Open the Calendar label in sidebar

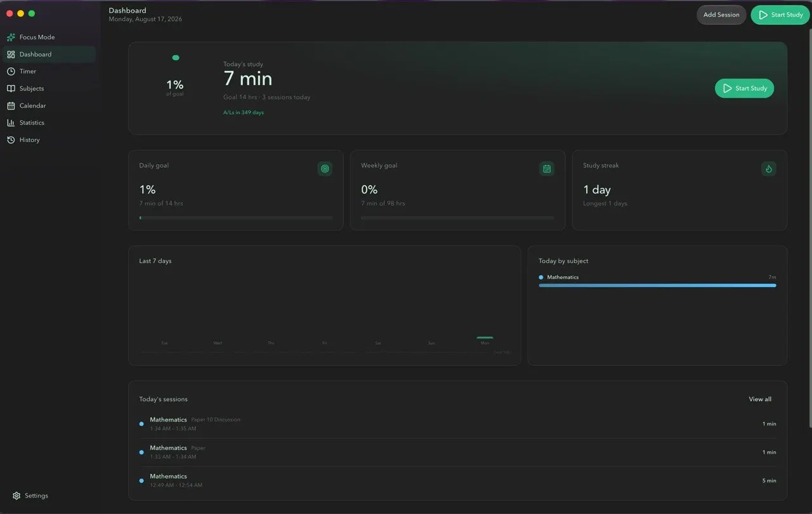pos(32,106)
